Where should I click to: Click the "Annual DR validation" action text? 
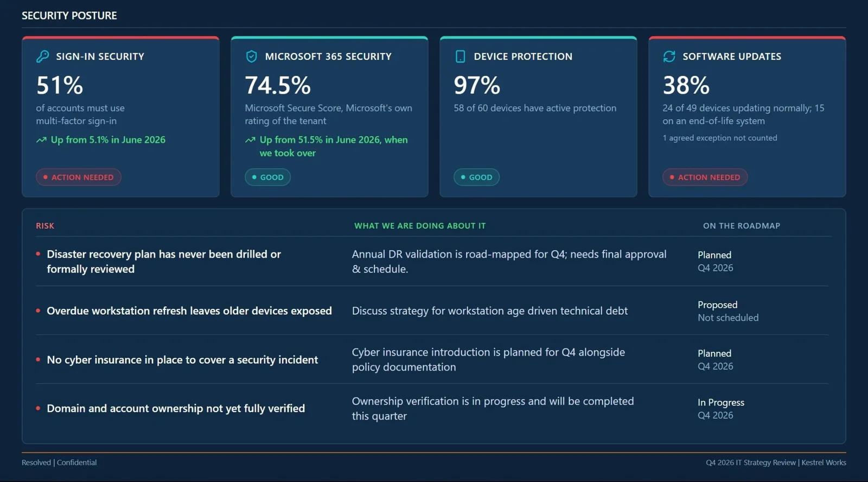coord(509,262)
